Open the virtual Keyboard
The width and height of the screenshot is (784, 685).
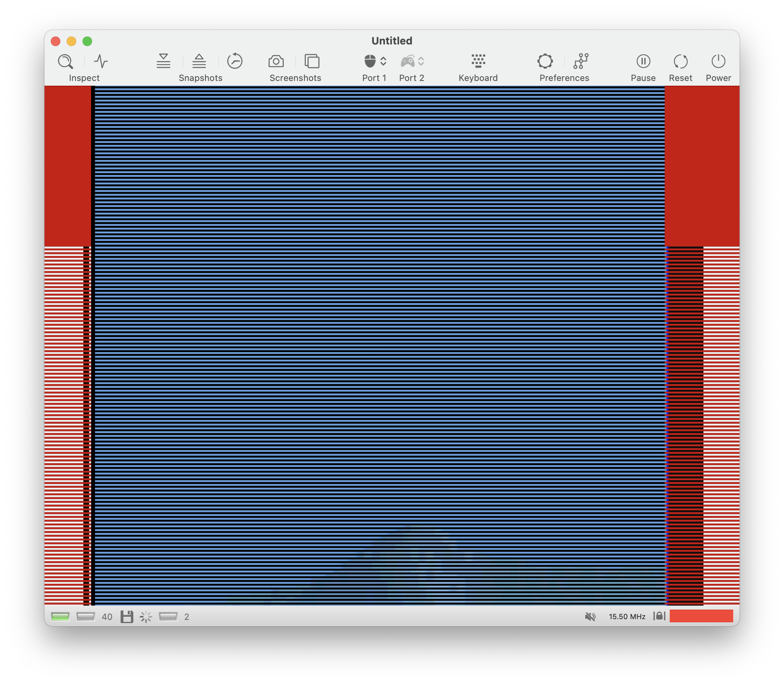click(478, 61)
